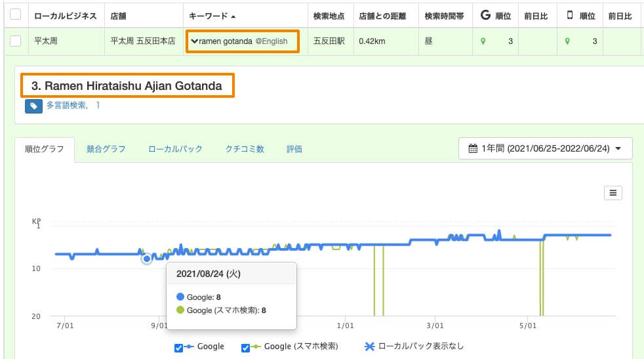This screenshot has height=359, width=644.
Task: Check the 平太周 row checkbox
Action: pyautogui.click(x=16, y=41)
